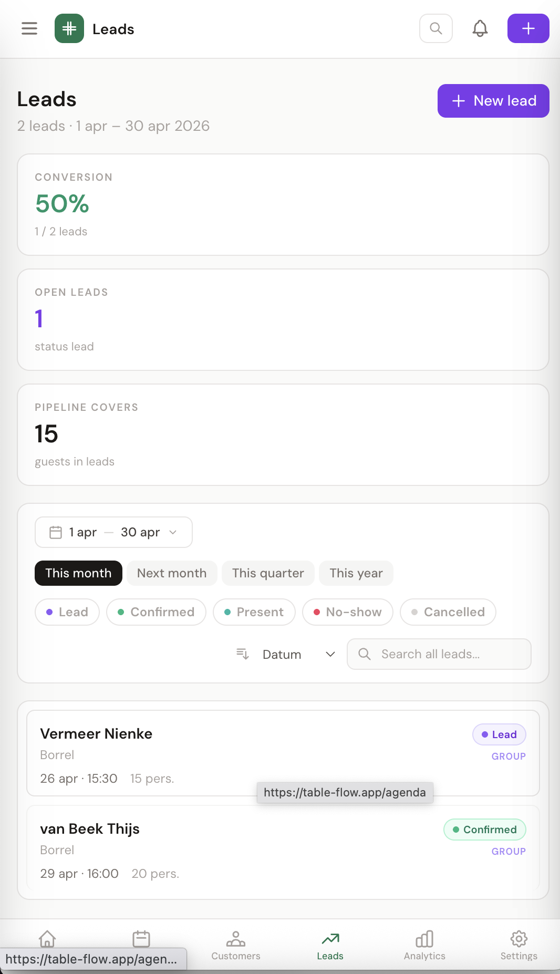Open search from the top bar

435,28
